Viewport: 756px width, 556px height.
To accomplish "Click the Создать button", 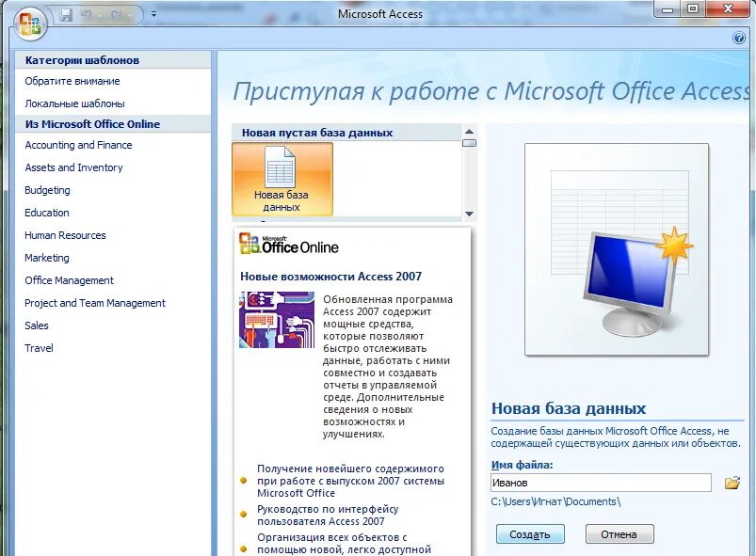I will (530, 534).
